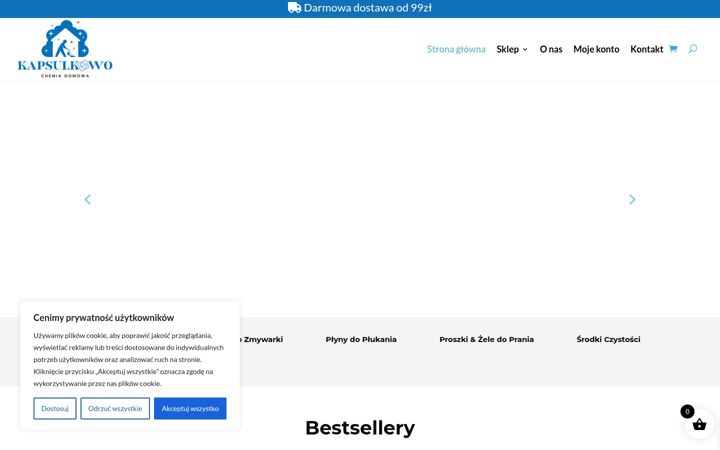The width and height of the screenshot is (720, 450).
Task: Show the previous slide with the left arrow
Action: 87,199
